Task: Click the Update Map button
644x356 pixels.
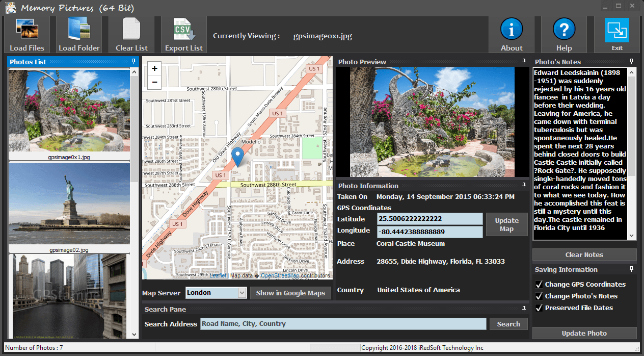Action: 506,224
